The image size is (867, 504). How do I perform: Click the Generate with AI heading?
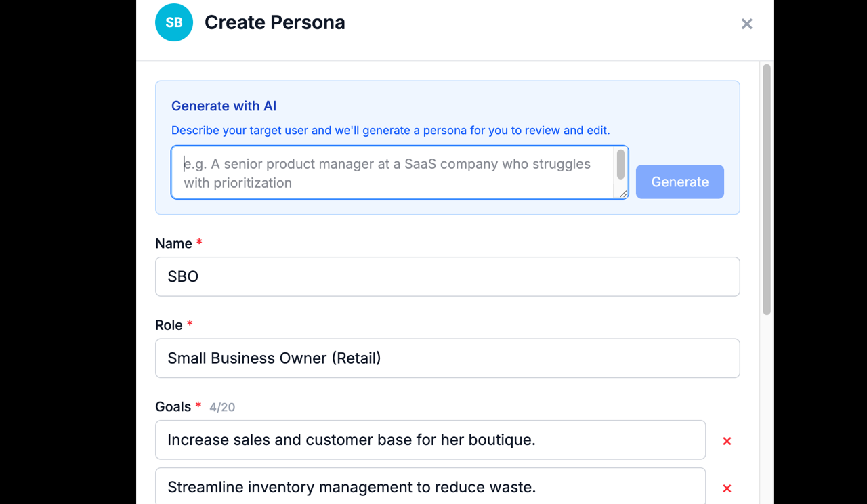tap(224, 106)
